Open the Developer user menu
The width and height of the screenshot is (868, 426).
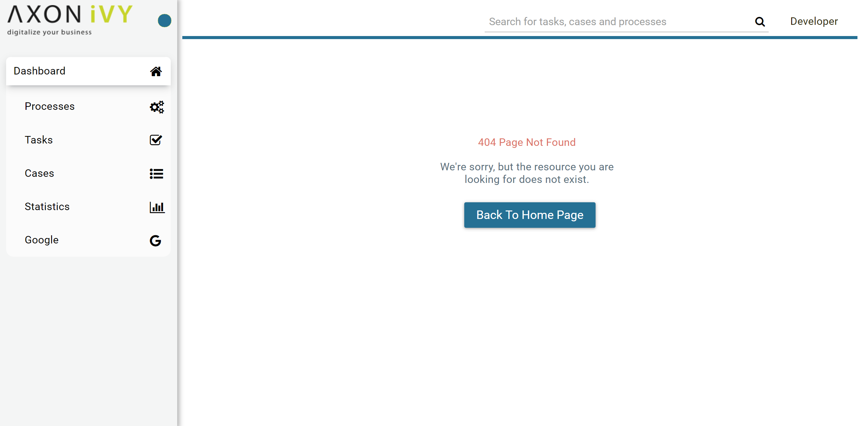coord(814,21)
